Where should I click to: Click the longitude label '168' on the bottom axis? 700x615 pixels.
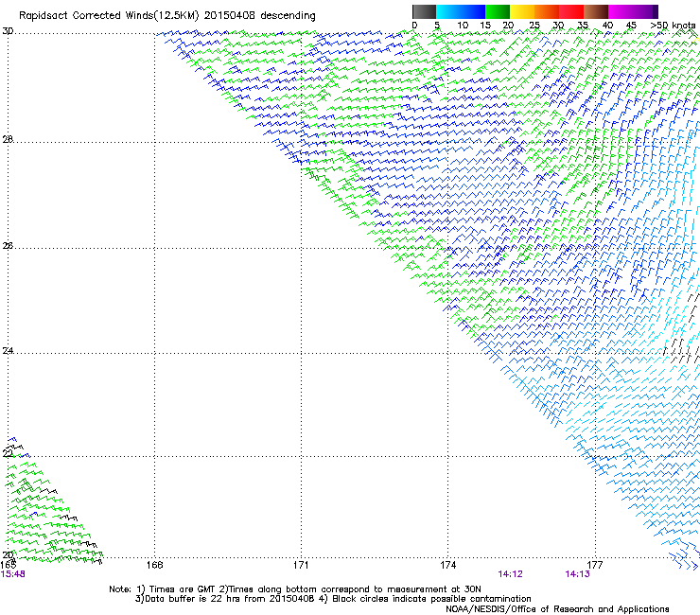coord(154,565)
